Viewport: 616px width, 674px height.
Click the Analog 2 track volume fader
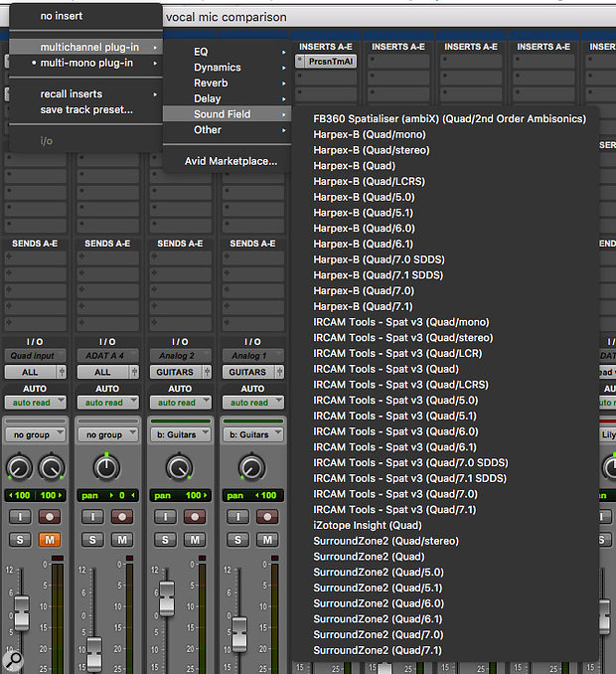167,598
